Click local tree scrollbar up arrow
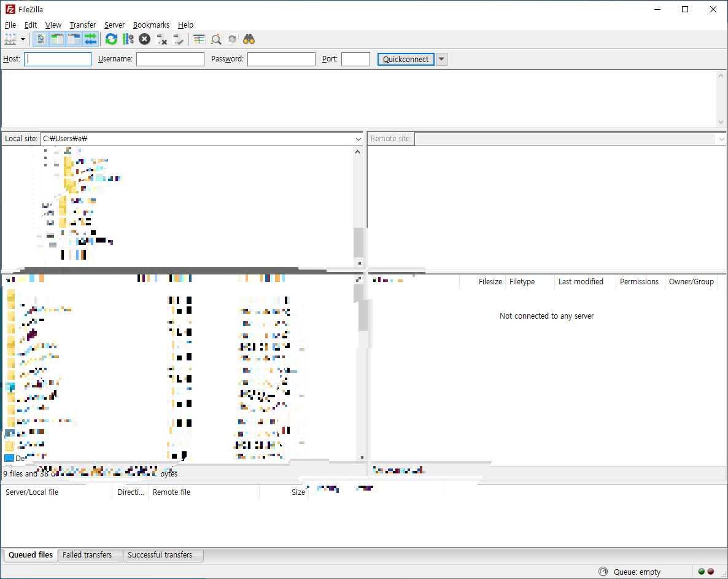The image size is (728, 579). [357, 152]
